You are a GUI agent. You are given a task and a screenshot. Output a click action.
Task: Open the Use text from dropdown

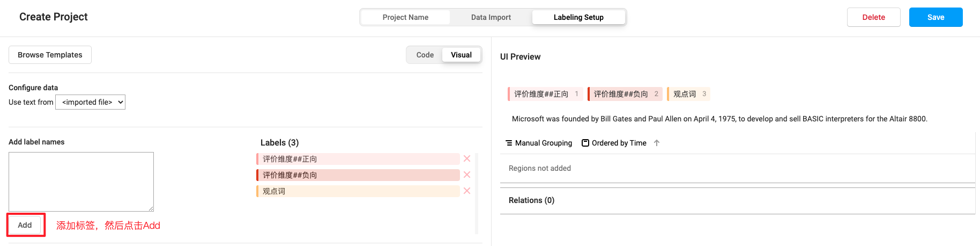[x=91, y=102]
